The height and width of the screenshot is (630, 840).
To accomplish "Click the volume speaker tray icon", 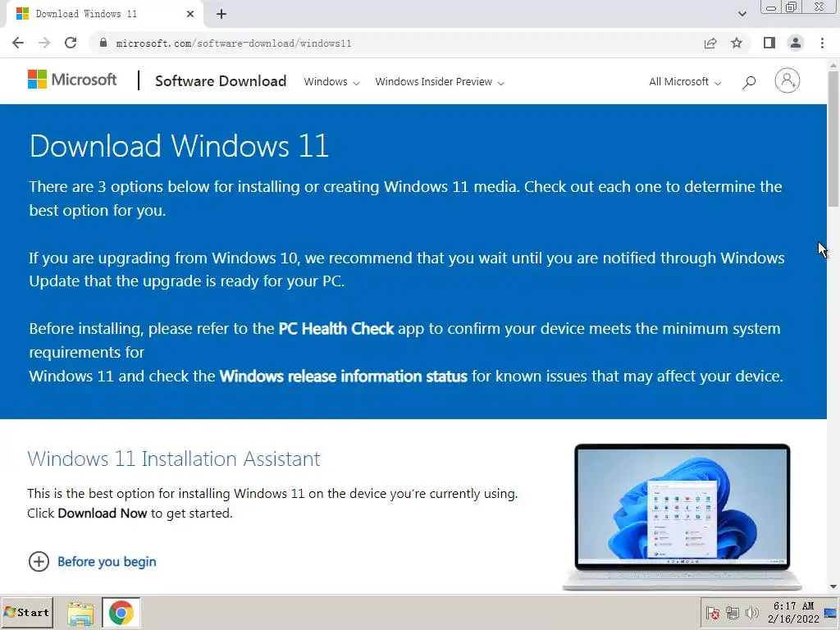I will (752, 613).
